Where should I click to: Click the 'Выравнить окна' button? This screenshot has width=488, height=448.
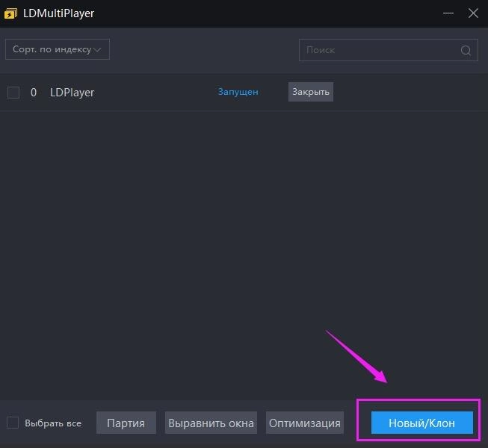(x=211, y=423)
